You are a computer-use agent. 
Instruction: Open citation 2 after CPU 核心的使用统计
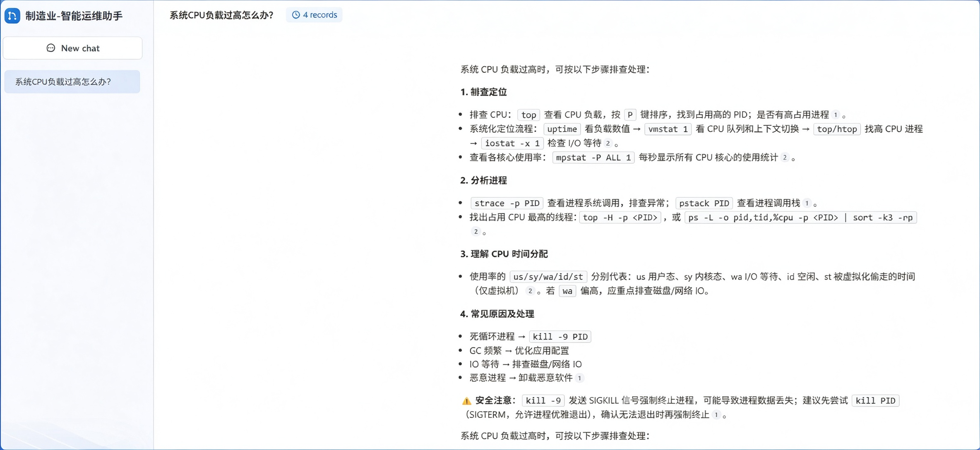pyautogui.click(x=785, y=157)
